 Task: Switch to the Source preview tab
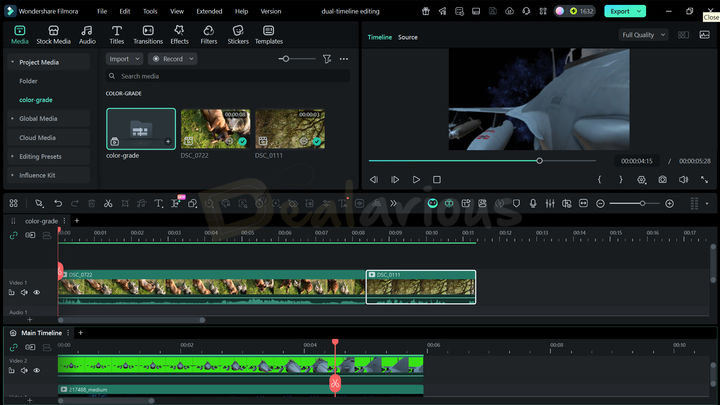click(x=408, y=37)
